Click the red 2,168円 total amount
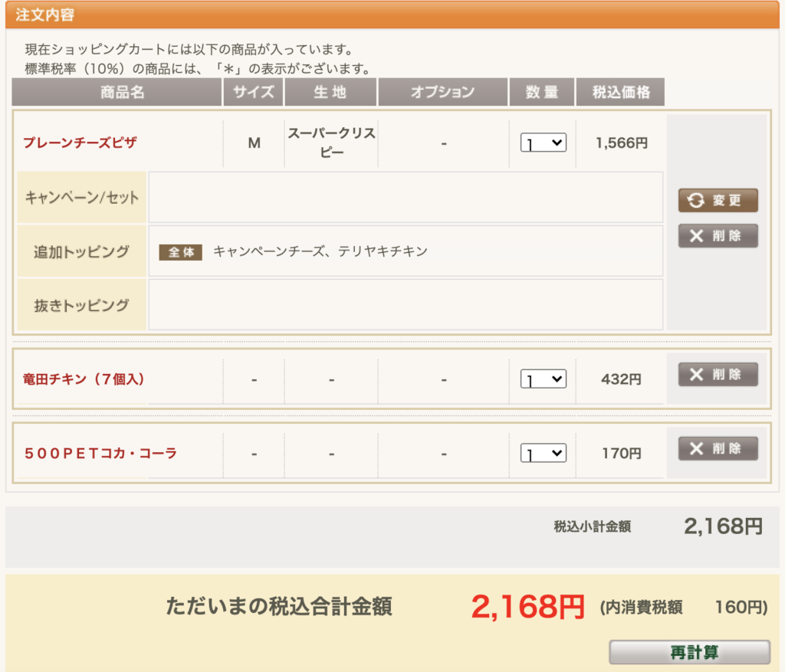Screen dimensions: 785x672 tap(527, 607)
